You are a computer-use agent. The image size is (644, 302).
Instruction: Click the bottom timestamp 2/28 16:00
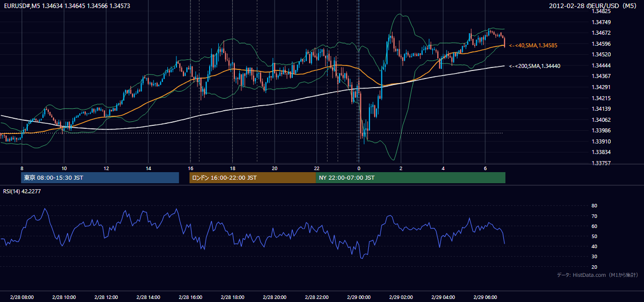(190, 297)
